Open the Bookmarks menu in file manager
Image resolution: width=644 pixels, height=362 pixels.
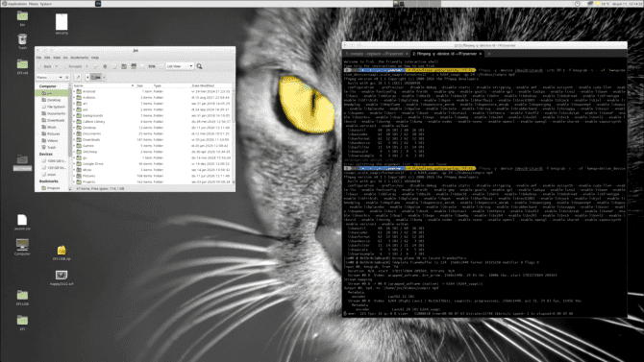click(x=79, y=58)
